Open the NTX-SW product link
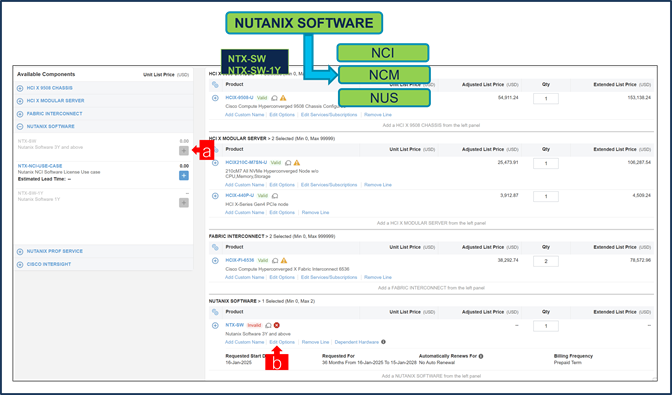Image resolution: width=672 pixels, height=395 pixels. coord(234,325)
